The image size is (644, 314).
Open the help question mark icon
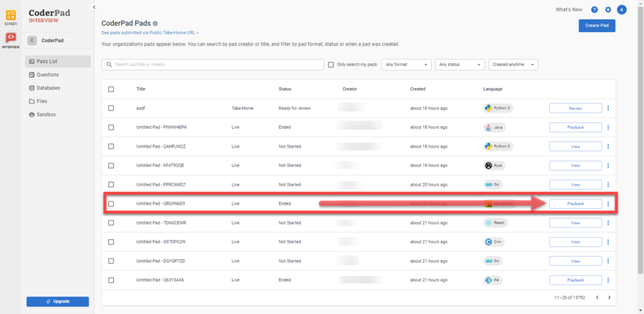[x=594, y=9]
